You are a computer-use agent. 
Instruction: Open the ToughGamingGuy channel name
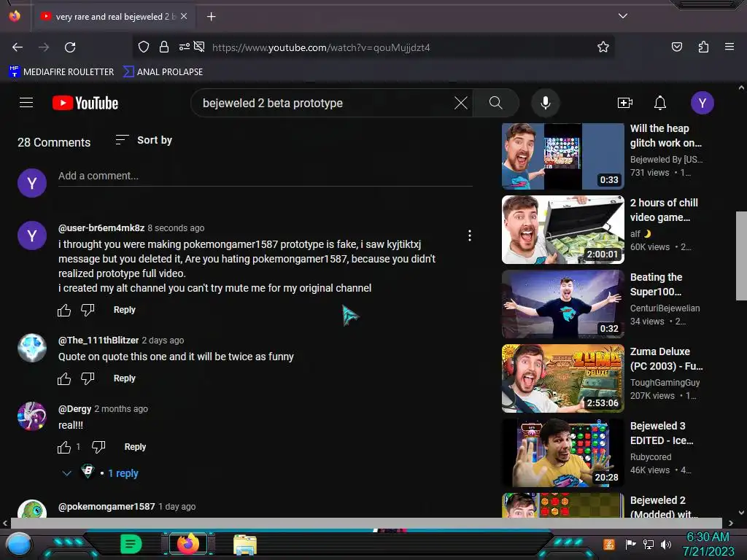coord(665,382)
